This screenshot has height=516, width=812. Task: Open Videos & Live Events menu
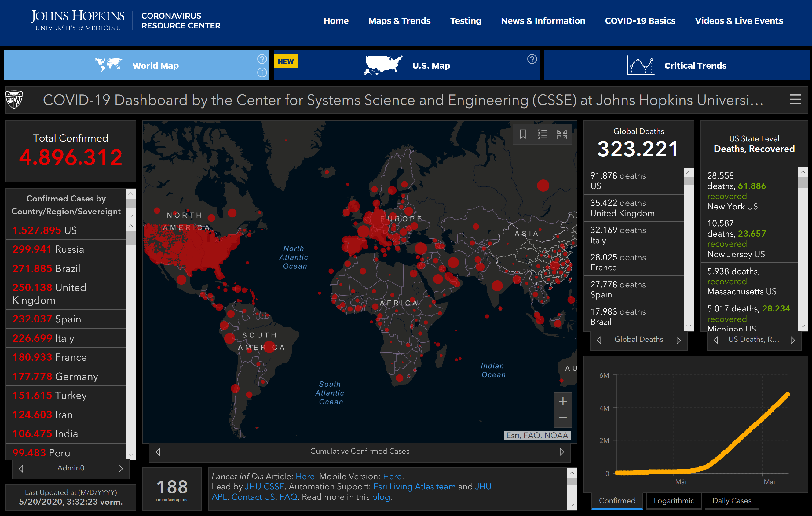tap(739, 21)
